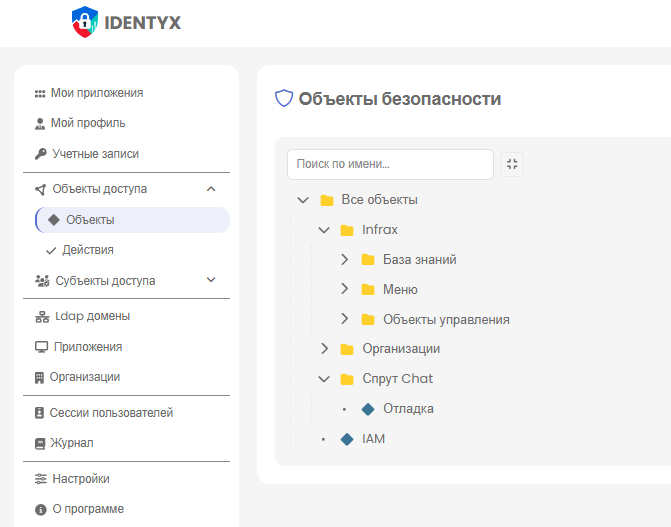Collapse the Infrax folder chevron
The image size is (671, 527).
323,230
